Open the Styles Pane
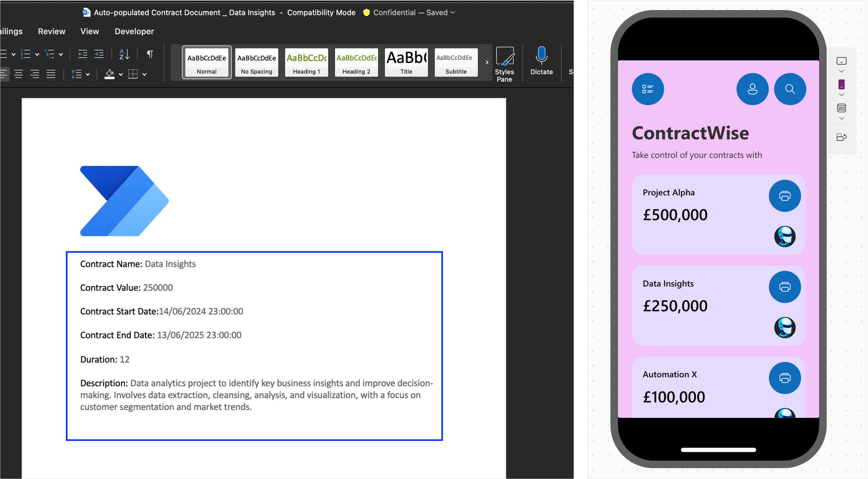The width and height of the screenshot is (868, 479). (504, 65)
